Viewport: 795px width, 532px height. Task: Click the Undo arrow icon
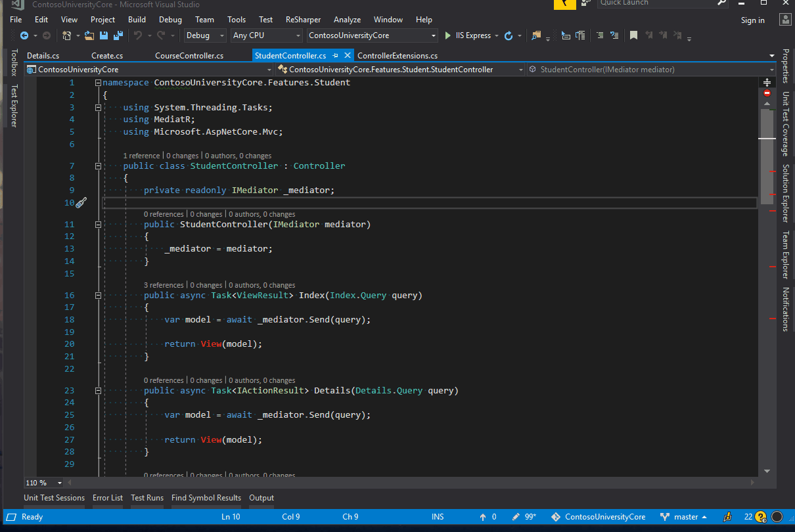[138, 35]
